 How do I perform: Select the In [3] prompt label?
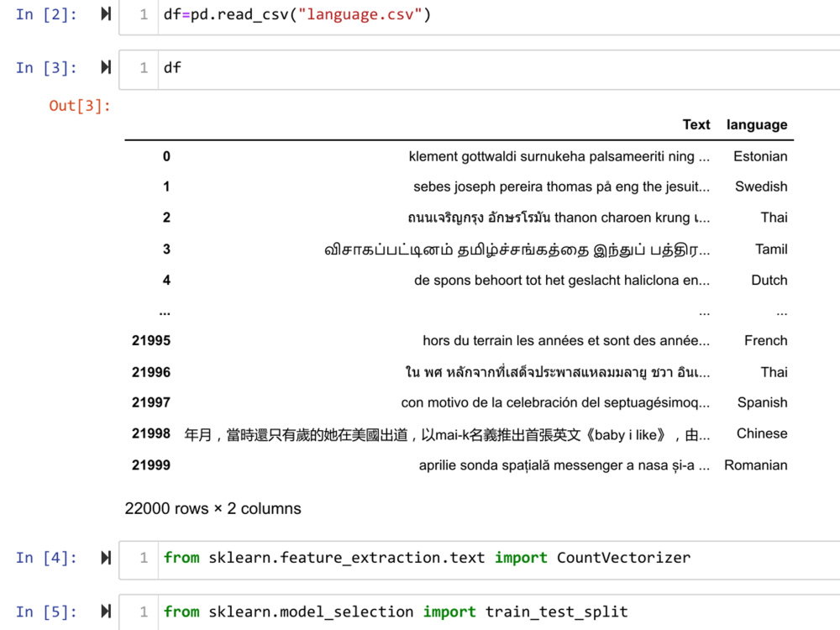(46, 68)
